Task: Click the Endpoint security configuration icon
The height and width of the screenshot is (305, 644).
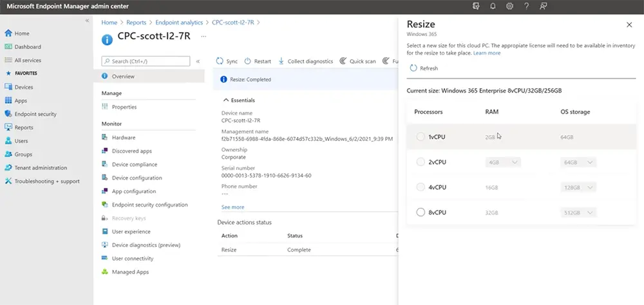Action: 104,205
